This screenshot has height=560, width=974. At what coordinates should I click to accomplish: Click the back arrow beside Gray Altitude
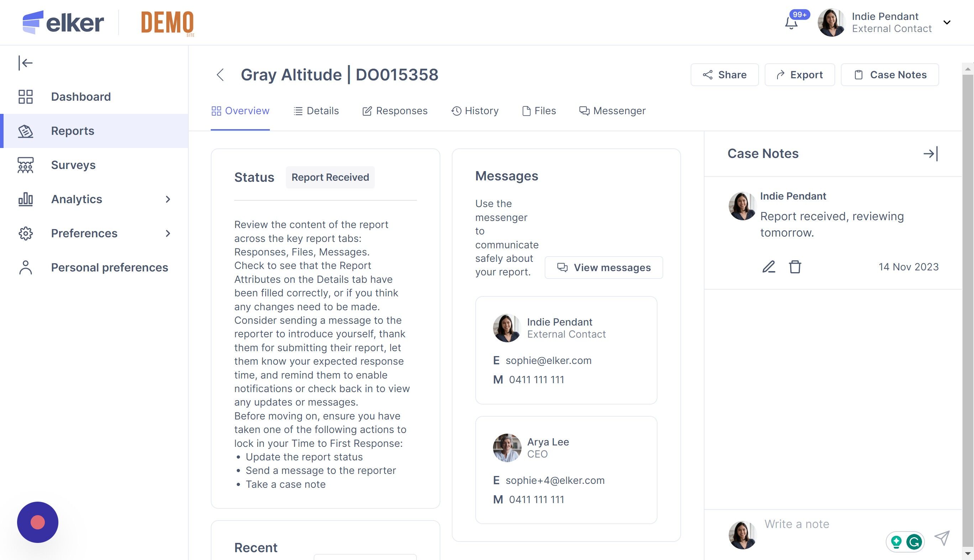pos(220,75)
